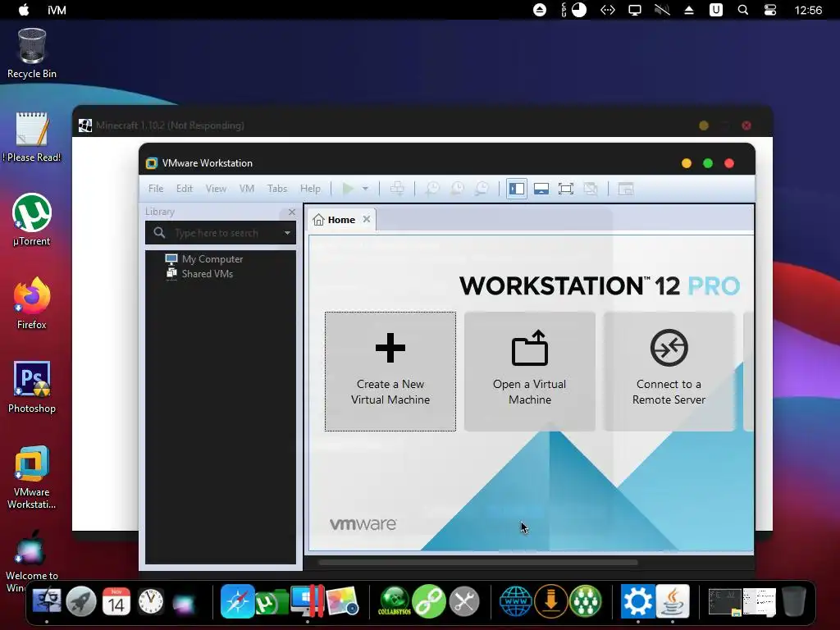This screenshot has height=630, width=840.
Task: Click the green Power On play icon
Action: [x=348, y=189]
